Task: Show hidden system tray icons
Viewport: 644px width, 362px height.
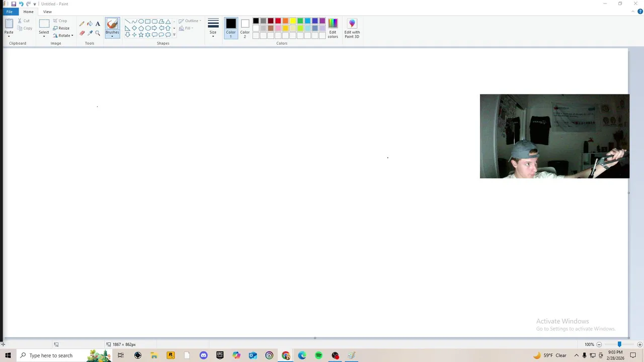Action: (x=576, y=355)
